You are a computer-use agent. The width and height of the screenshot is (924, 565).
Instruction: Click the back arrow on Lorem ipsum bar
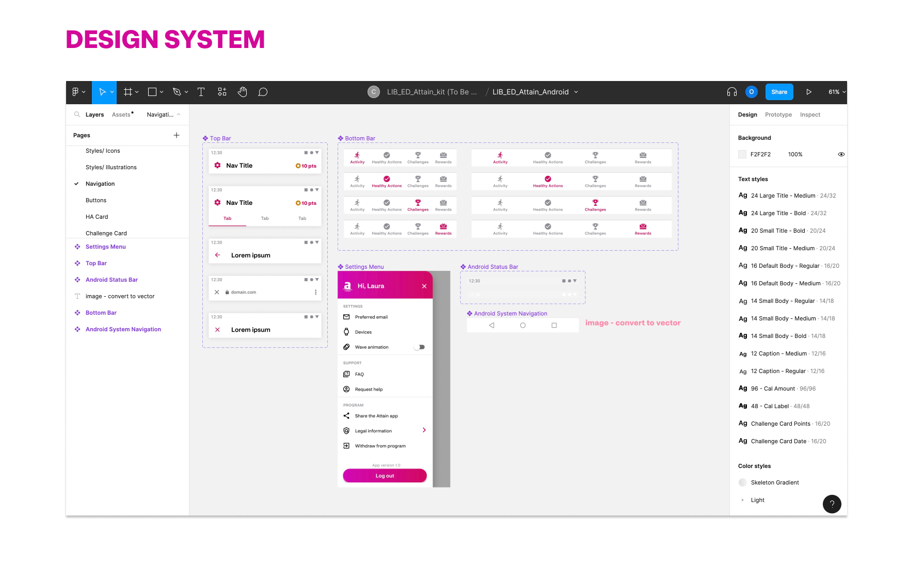(218, 255)
